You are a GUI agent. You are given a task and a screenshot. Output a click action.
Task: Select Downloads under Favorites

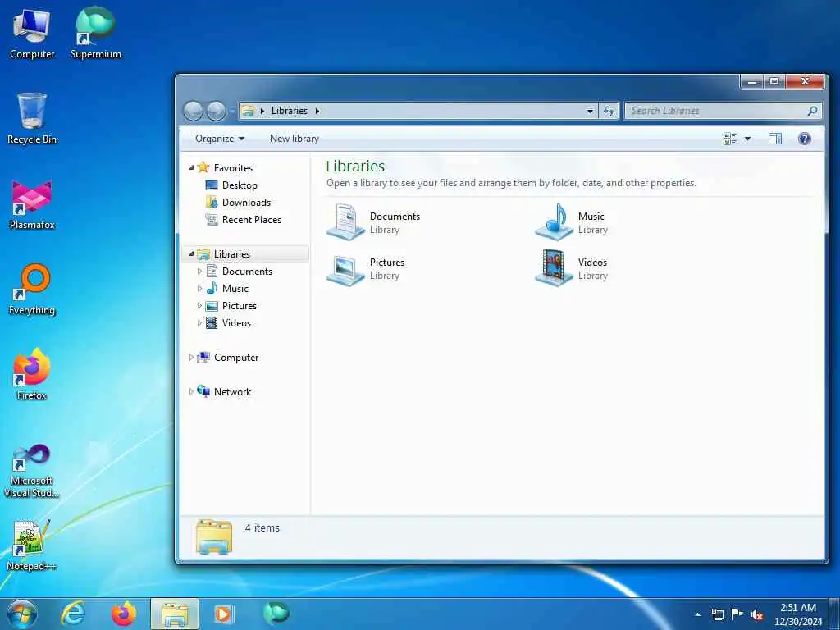[246, 202]
